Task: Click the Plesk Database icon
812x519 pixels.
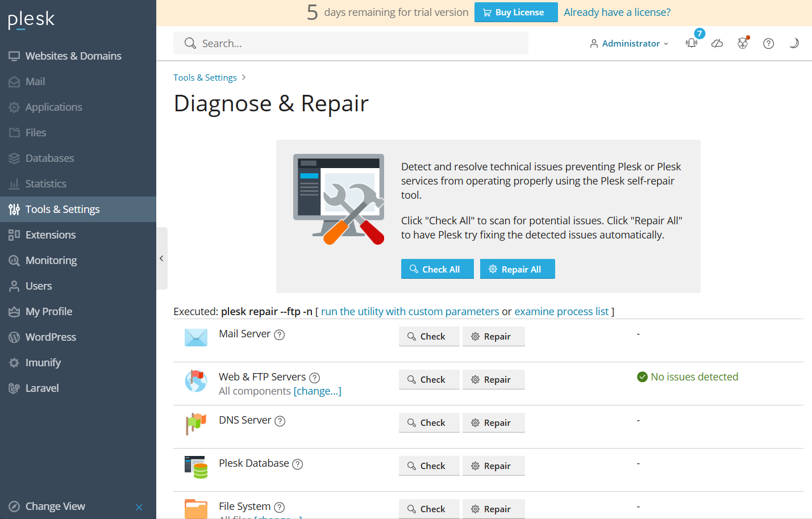Action: 196,467
